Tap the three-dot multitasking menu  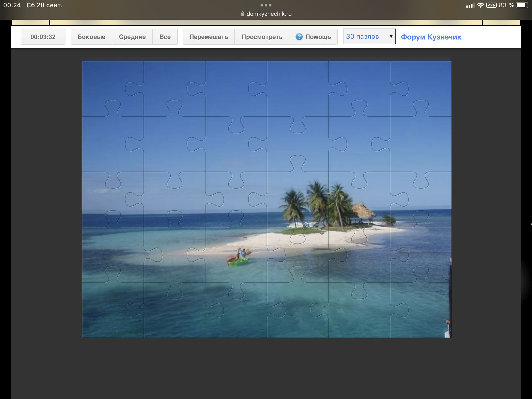[266, 5]
